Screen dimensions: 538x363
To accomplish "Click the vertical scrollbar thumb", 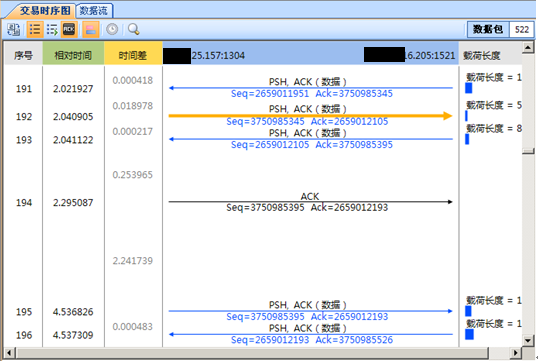I will pyautogui.click(x=528, y=151).
